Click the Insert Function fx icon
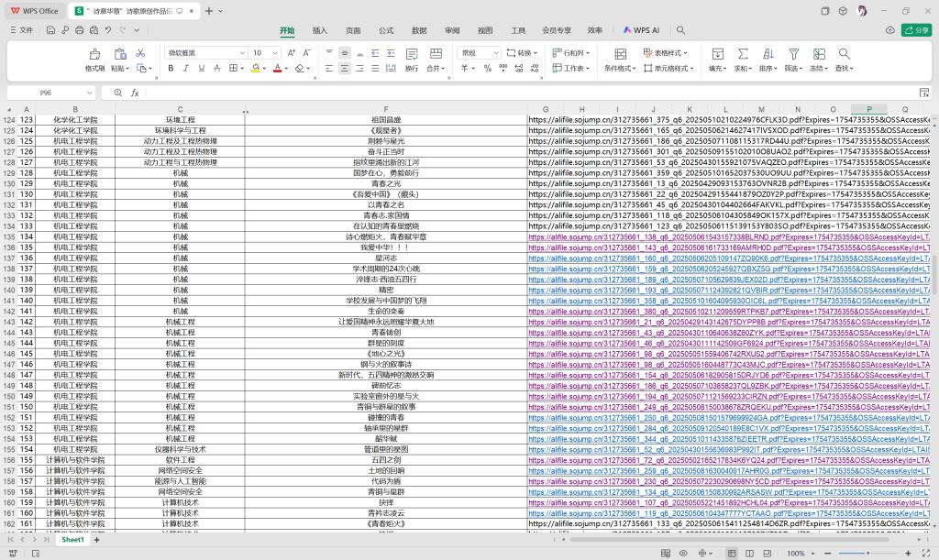Viewport: 939px width, 560px height. (135, 93)
